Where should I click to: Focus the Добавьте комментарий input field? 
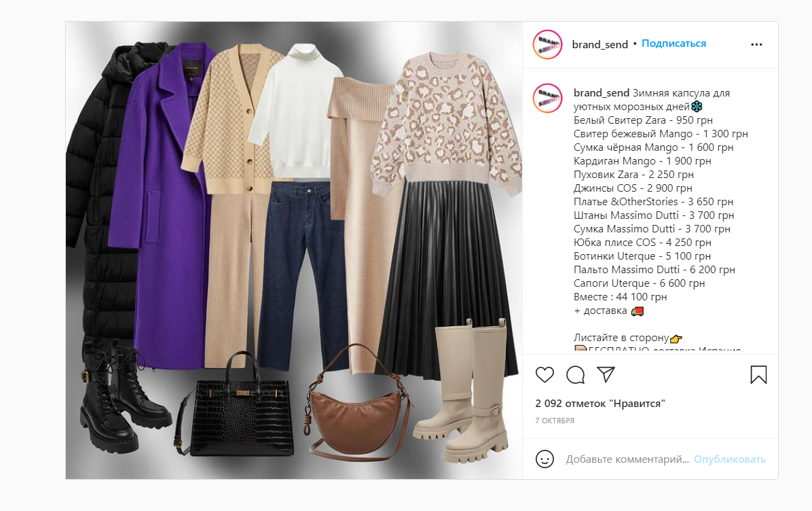627,459
